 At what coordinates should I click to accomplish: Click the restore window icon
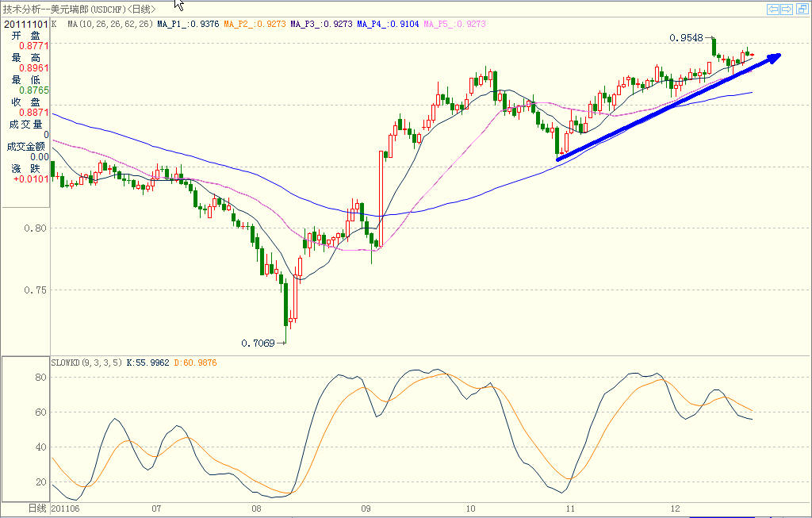tap(802, 9)
